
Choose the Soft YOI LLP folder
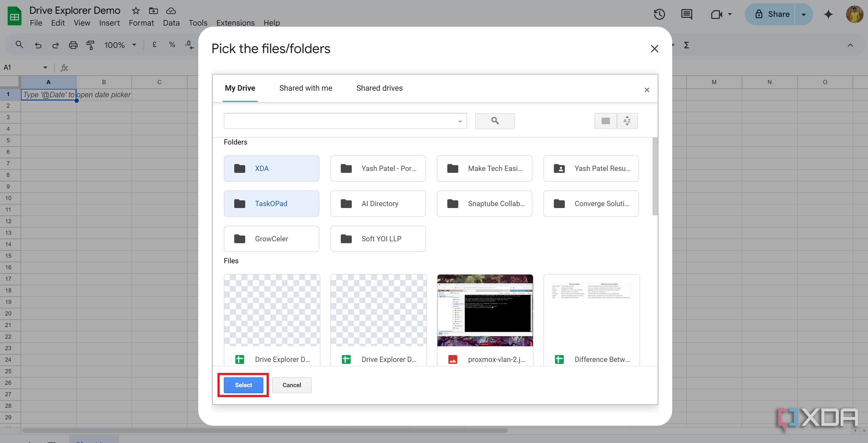(x=378, y=239)
